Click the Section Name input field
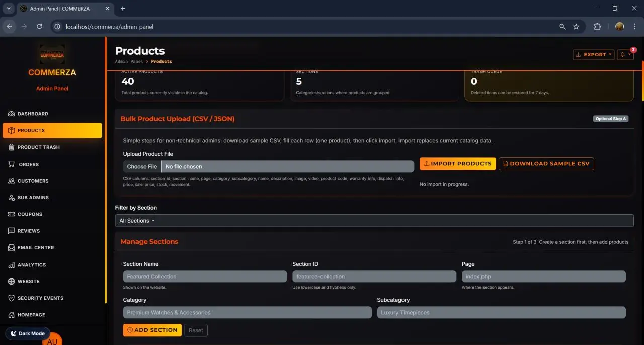The width and height of the screenshot is (644, 345). coord(205,276)
